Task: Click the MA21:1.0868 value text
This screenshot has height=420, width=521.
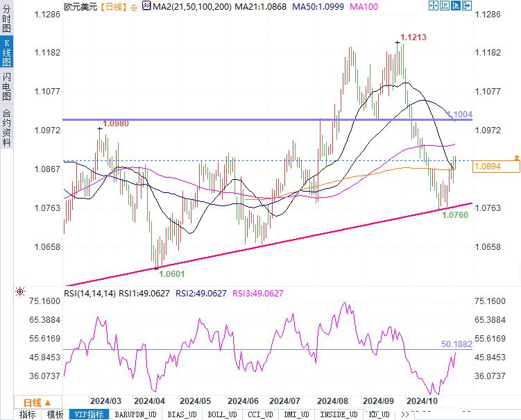Action: click(261, 6)
